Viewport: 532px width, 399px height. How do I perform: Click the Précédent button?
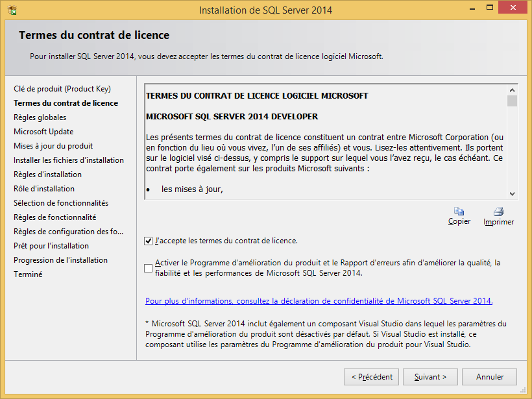pos(371,377)
